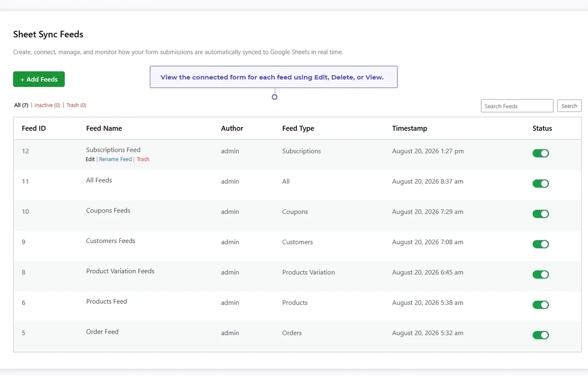
Task: Select Product Variation Feeds name
Action: pyautogui.click(x=120, y=271)
